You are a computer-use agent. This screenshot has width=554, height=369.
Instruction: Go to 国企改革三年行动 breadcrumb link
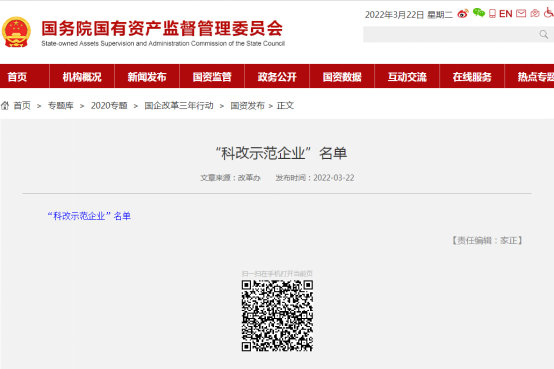tap(179, 106)
